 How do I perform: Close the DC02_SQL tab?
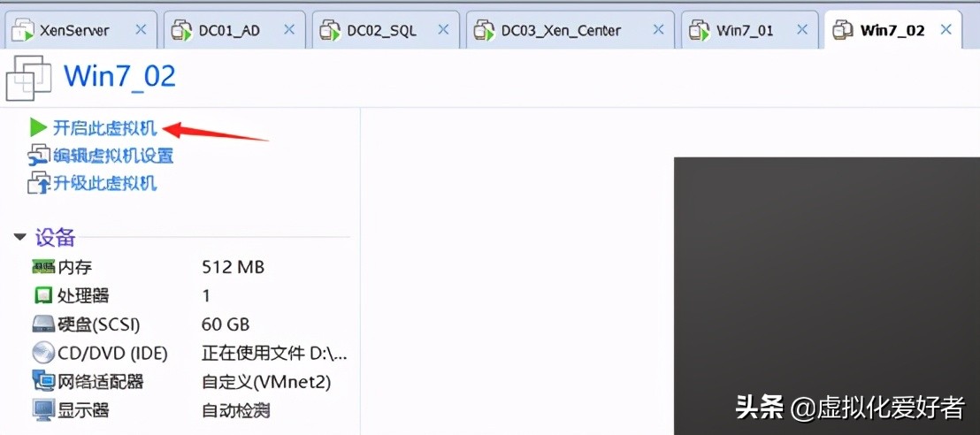[442, 29]
